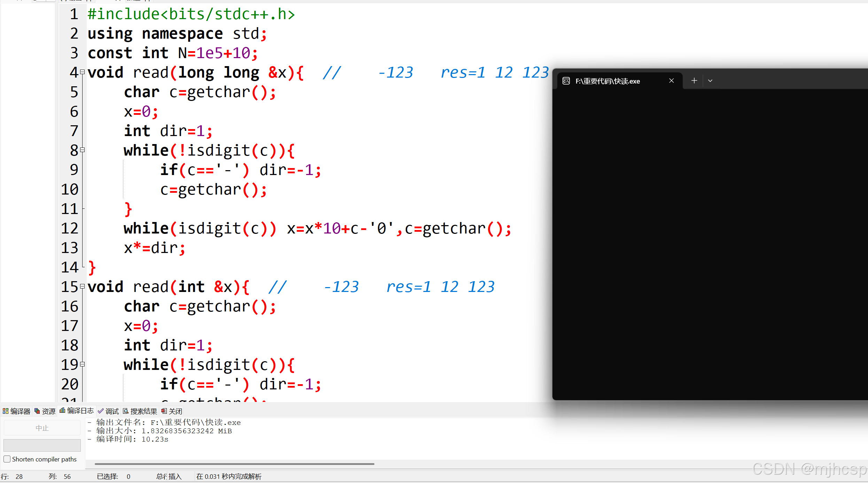868x483 pixels.
Task: Click the compile progress bar
Action: (42, 445)
